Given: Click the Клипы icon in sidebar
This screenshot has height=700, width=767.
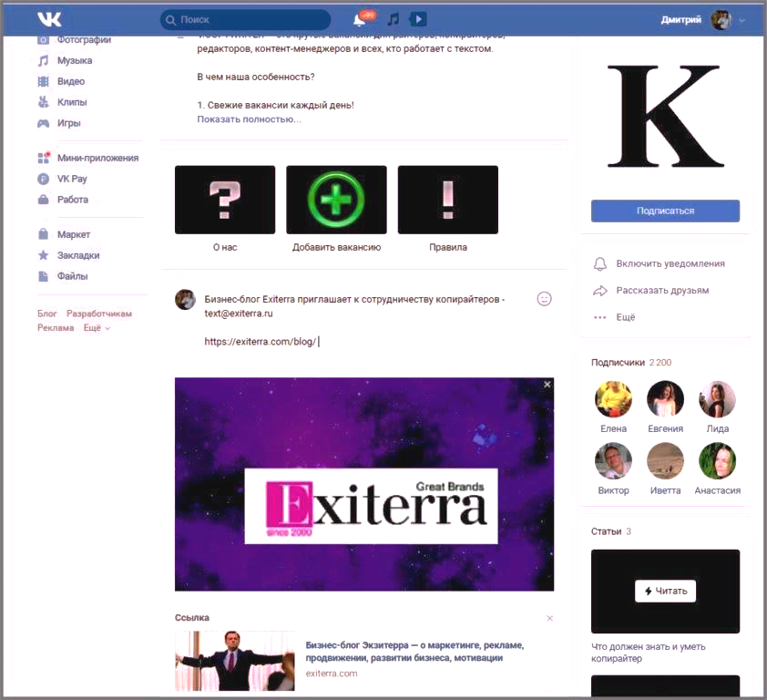Looking at the screenshot, I should 44,102.
